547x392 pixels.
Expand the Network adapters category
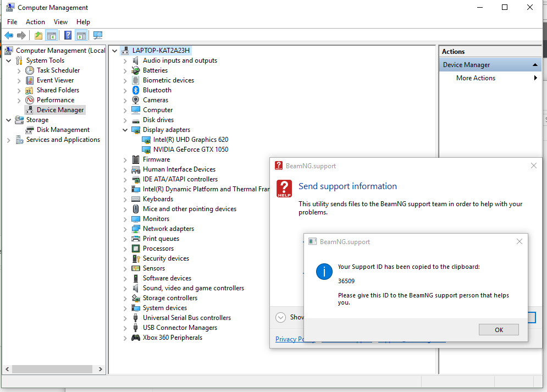coord(125,229)
